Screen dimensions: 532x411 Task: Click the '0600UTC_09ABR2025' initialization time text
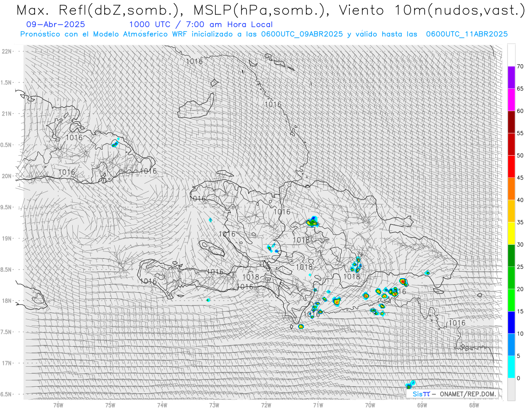[x=302, y=34]
